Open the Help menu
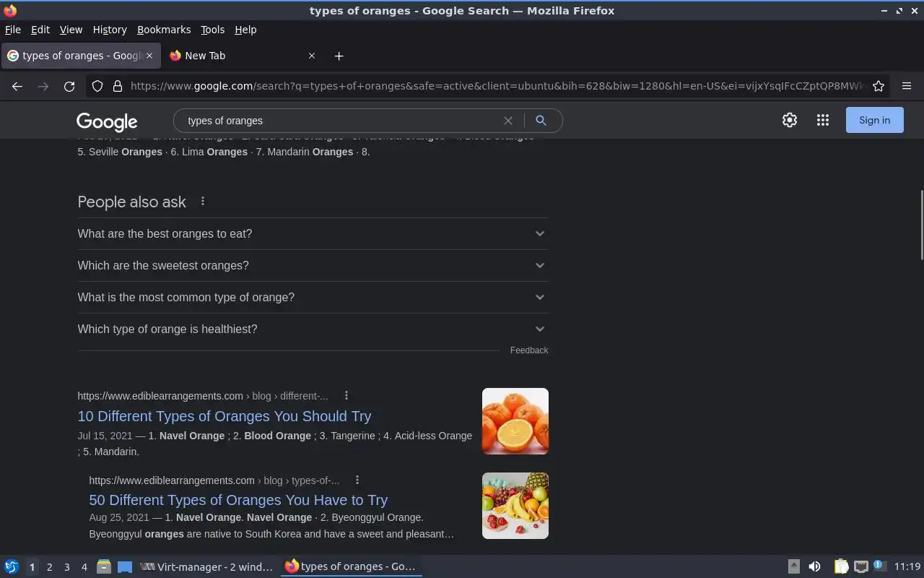Viewport: 924px width, 578px height. pos(245,30)
